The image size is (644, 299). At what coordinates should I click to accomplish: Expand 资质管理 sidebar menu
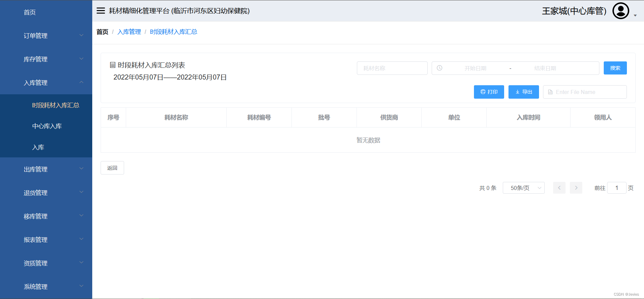46,263
